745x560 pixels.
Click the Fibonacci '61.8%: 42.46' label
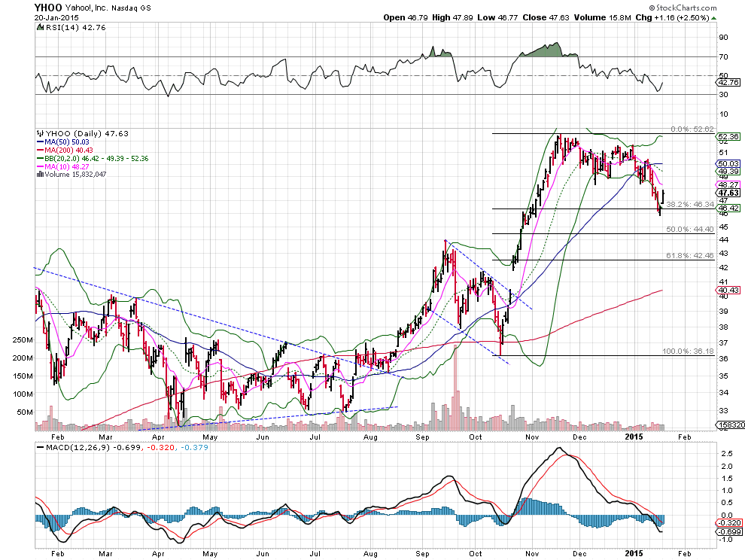690,256
